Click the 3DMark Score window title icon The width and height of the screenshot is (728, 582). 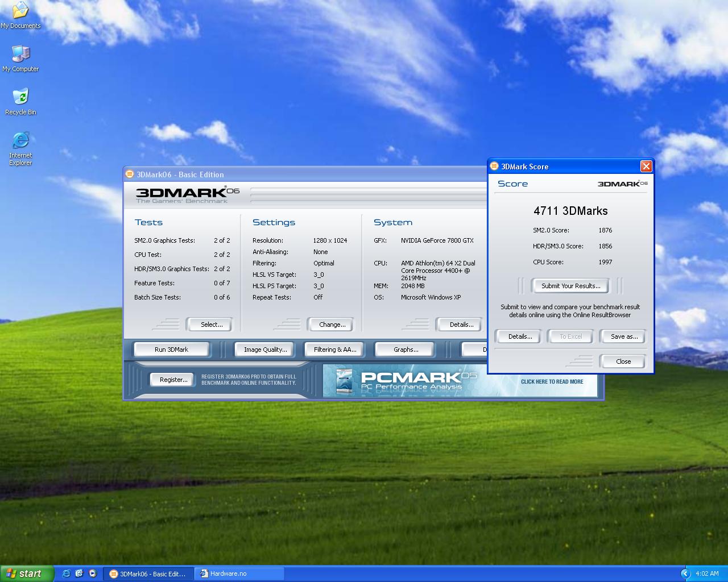(x=494, y=167)
